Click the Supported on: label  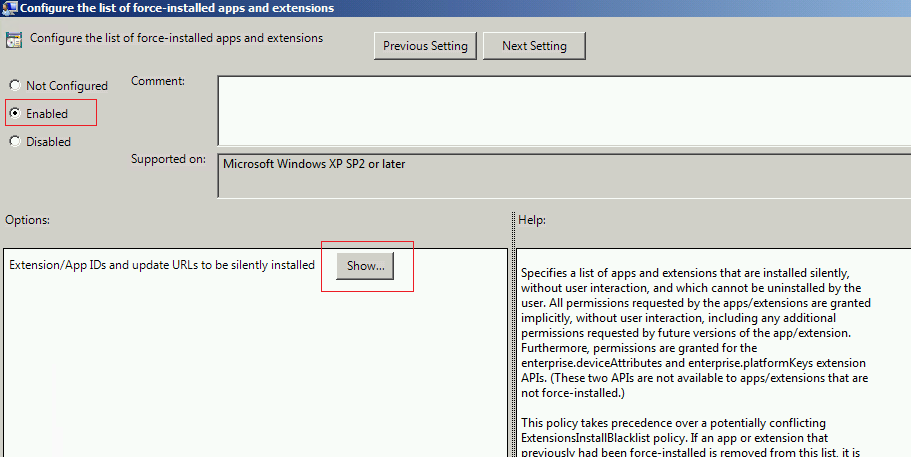tap(168, 159)
